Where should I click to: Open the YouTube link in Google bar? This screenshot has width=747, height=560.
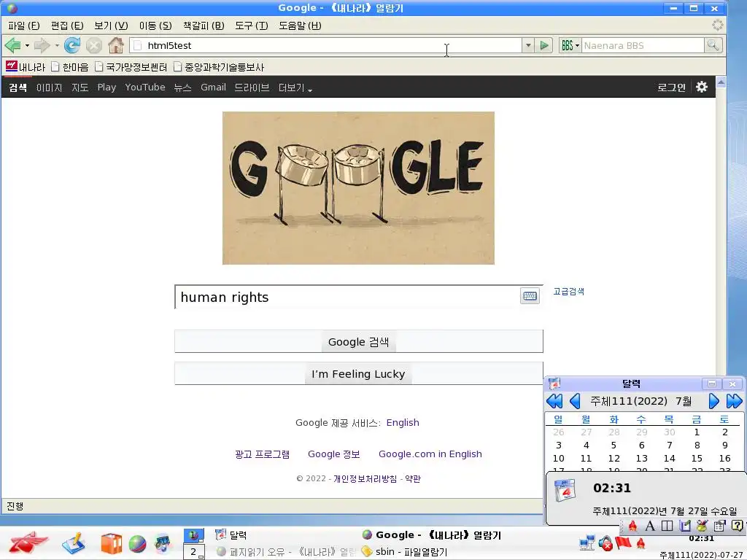(x=145, y=87)
